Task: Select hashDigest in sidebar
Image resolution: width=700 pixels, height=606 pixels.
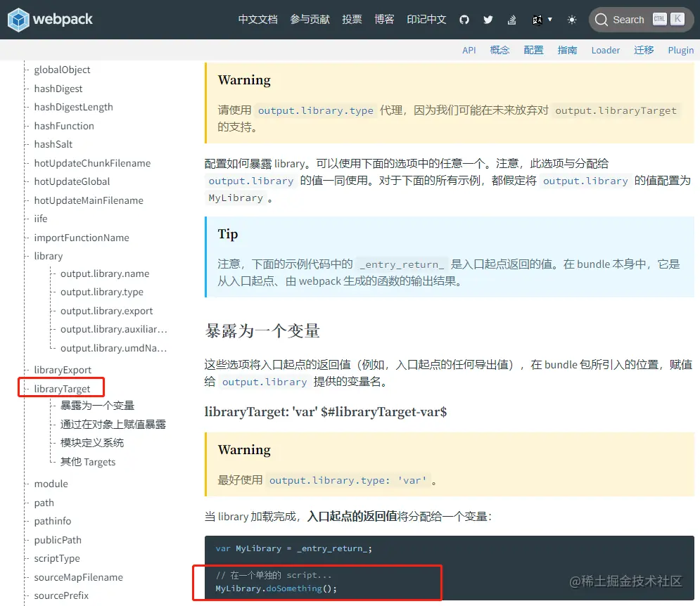Action: point(58,89)
